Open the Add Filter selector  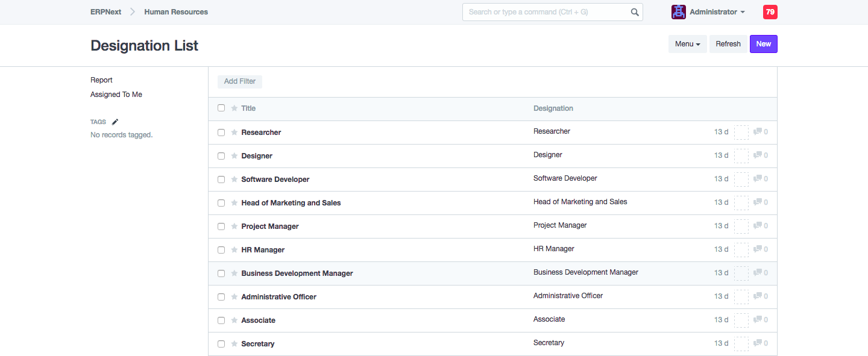(x=240, y=81)
